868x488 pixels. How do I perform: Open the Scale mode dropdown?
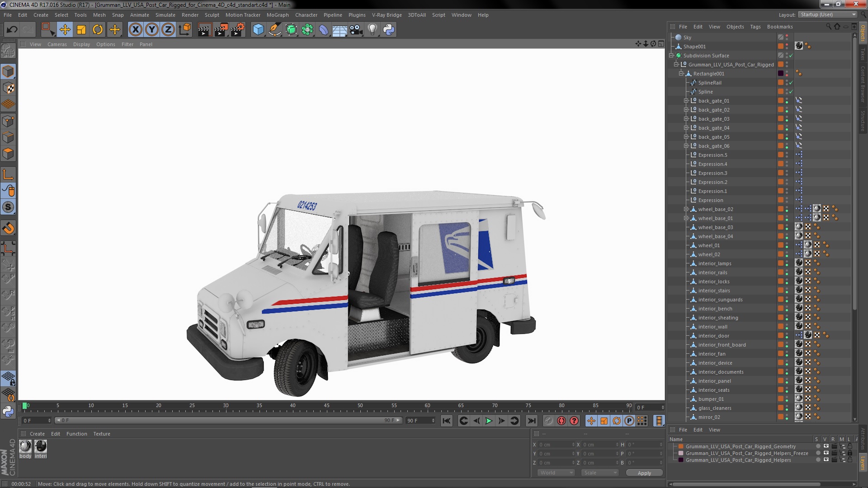[x=599, y=473]
